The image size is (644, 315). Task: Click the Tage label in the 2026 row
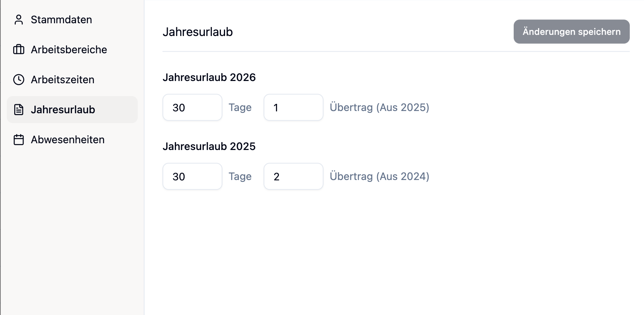click(x=240, y=108)
